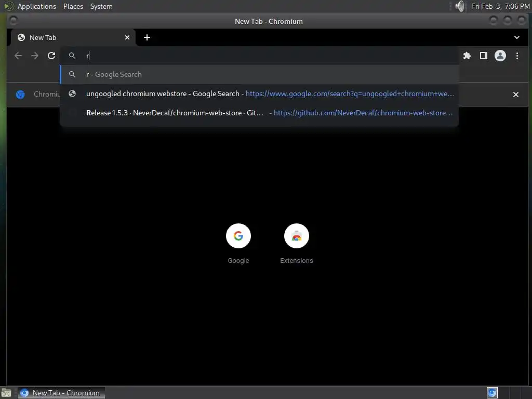Screen dimensions: 532x399
Task: Open the System menu
Action: (x=101, y=6)
